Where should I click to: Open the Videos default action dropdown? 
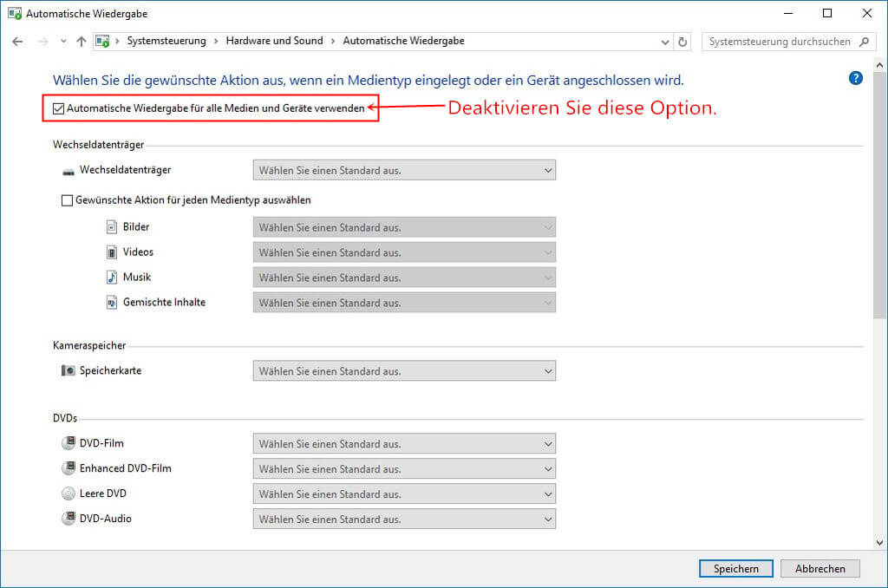pyautogui.click(x=404, y=252)
